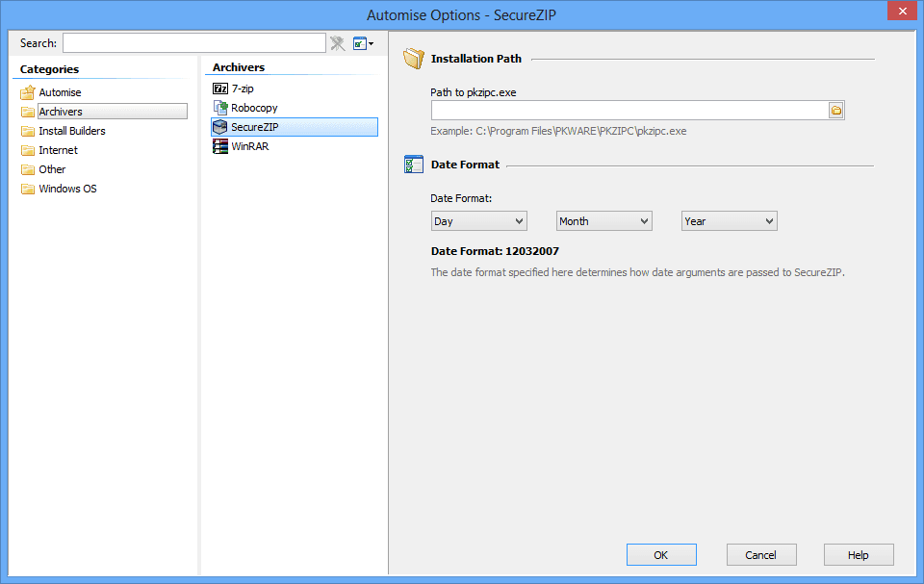Select SecureZIP in the Archivers list
This screenshot has width=924, height=584.
[295, 127]
